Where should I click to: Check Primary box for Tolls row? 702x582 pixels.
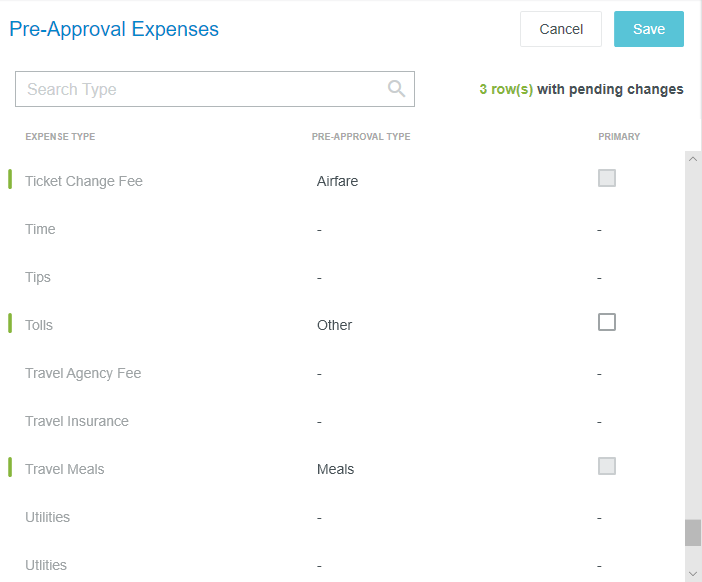(607, 322)
